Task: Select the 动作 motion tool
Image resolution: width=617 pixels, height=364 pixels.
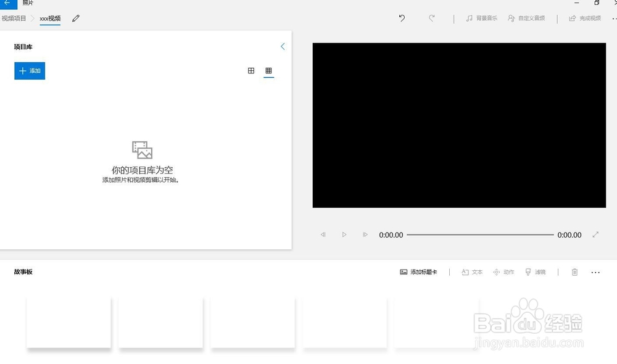Action: tap(503, 272)
